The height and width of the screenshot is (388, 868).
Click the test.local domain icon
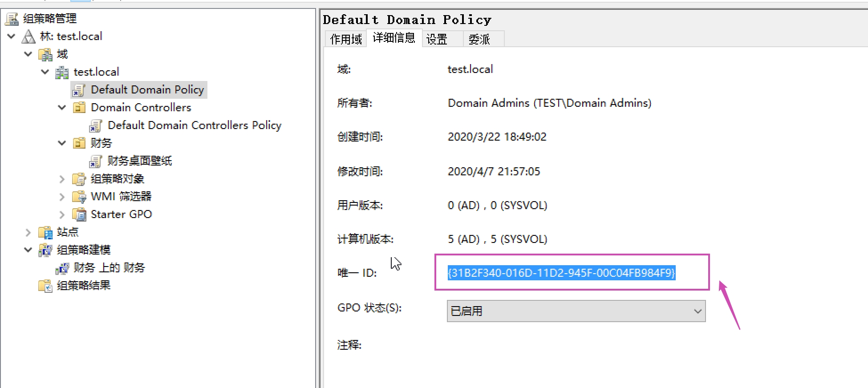pos(62,72)
